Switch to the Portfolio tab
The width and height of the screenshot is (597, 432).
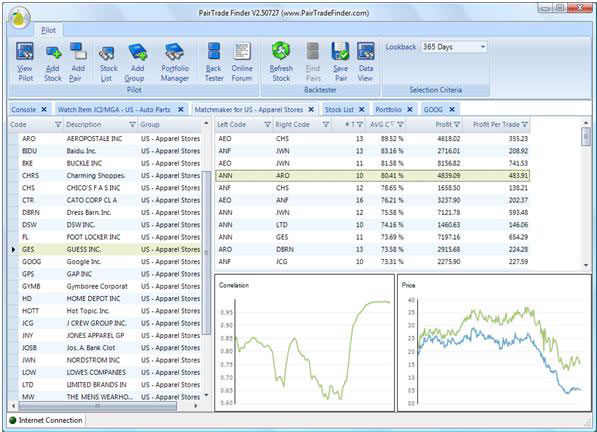pos(388,110)
